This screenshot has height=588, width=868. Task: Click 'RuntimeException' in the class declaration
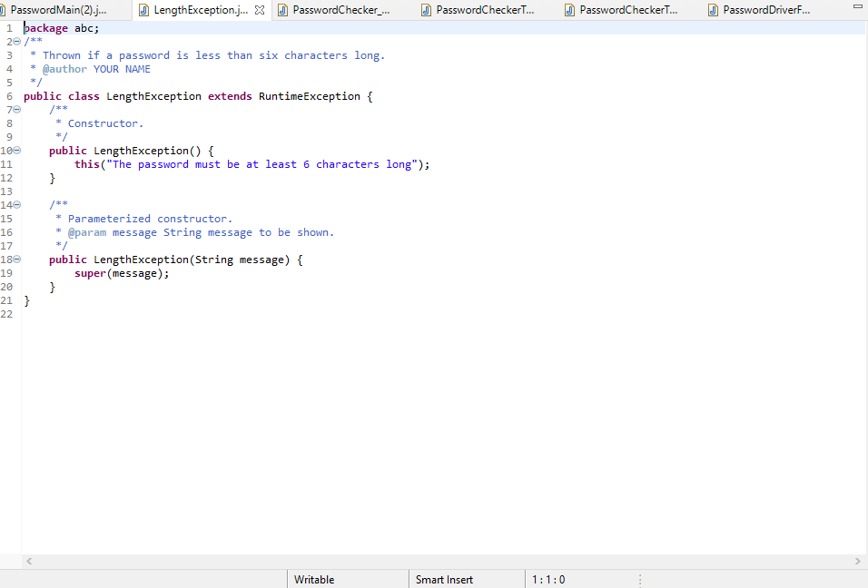(x=310, y=96)
